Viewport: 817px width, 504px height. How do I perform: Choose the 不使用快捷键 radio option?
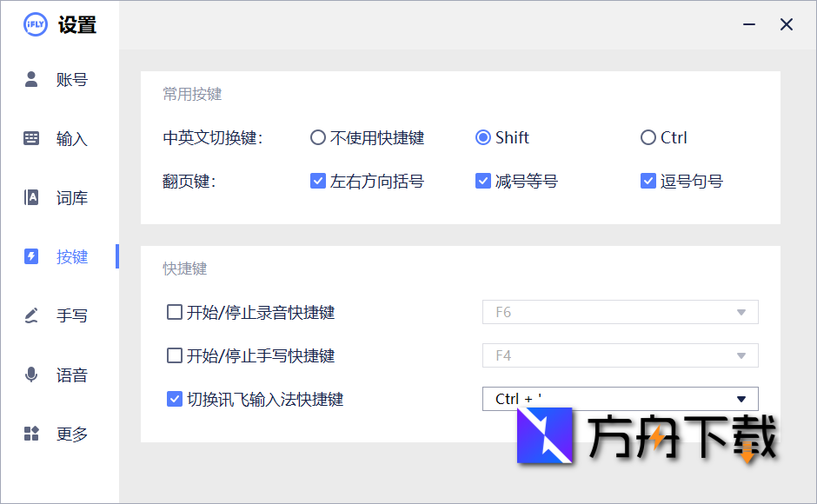point(318,137)
